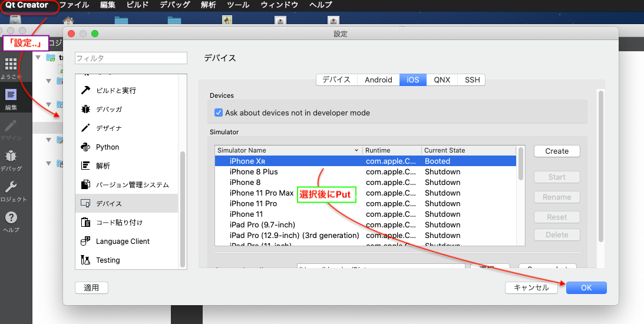This screenshot has width=644, height=324.
Task: Select the Language Client icon
Action: 85,241
